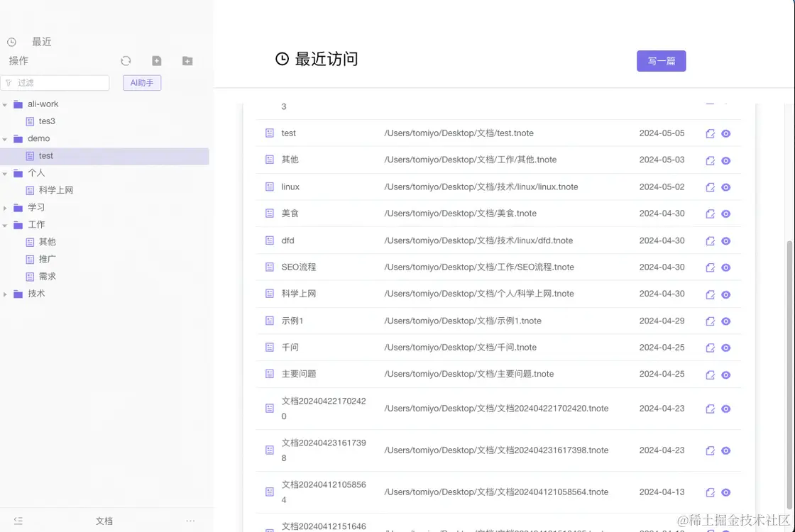795x532 pixels.
Task: Click the new document icon in the sidebar
Action: [157, 61]
